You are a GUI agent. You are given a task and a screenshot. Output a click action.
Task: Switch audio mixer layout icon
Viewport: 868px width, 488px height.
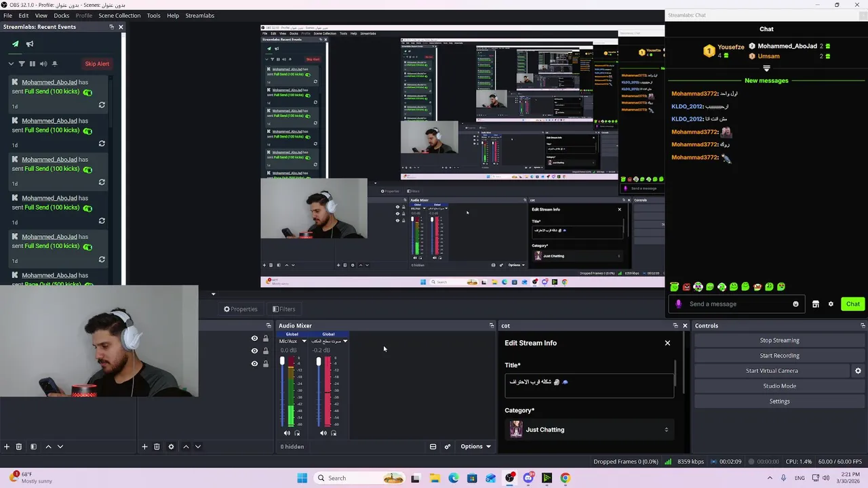(433, 447)
